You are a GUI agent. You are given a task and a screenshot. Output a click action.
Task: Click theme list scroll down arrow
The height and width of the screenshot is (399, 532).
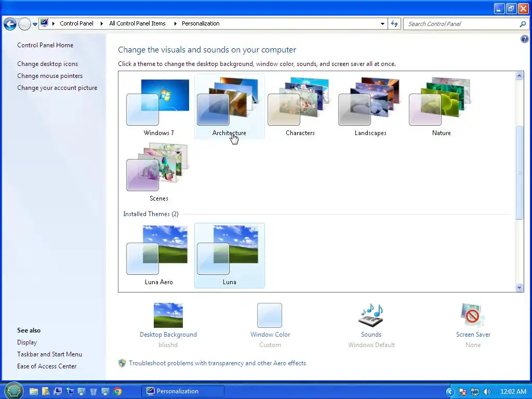coord(519,288)
